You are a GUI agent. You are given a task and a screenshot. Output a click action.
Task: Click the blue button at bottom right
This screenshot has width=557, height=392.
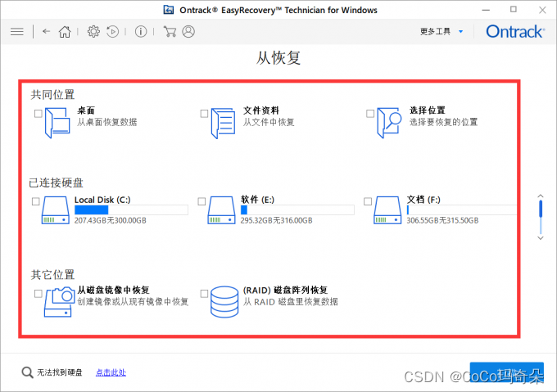(507, 372)
